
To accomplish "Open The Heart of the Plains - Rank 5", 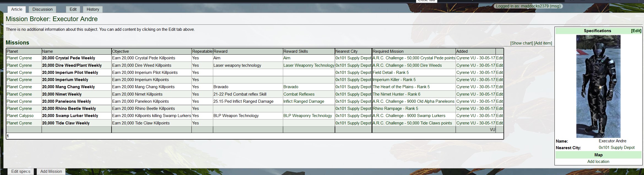I will click(x=401, y=87).
